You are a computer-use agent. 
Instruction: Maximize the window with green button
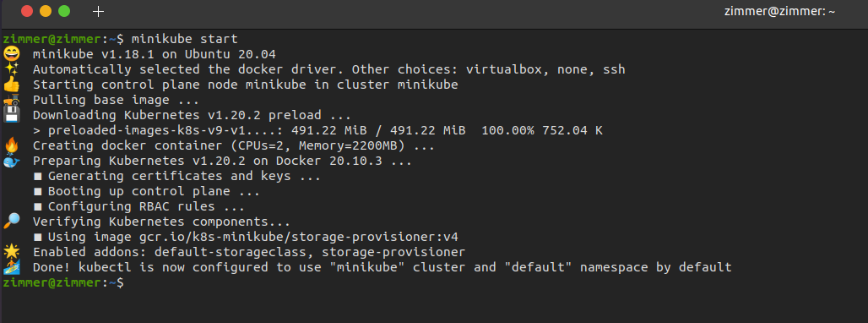(64, 11)
